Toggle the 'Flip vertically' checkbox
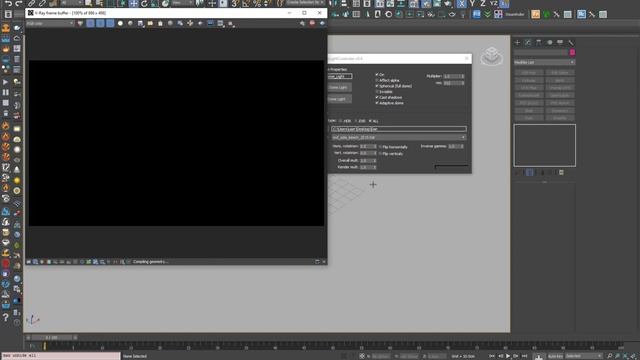Screen dimensions: 640x360 (380, 154)
